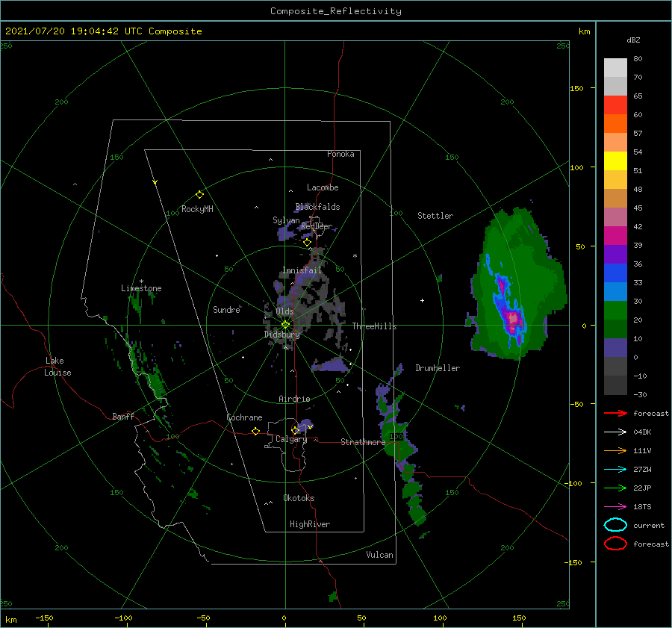Click the Calgary city label
This screenshot has width=672, height=628.
[291, 439]
